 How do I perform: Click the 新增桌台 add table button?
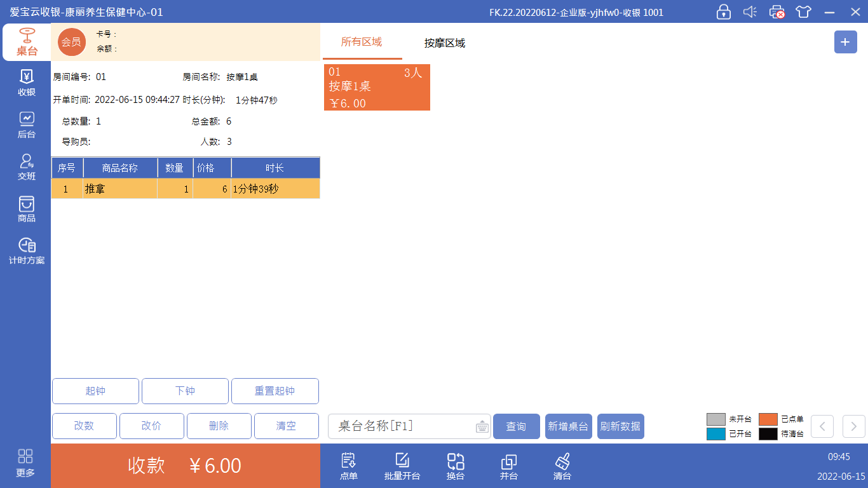coord(569,426)
